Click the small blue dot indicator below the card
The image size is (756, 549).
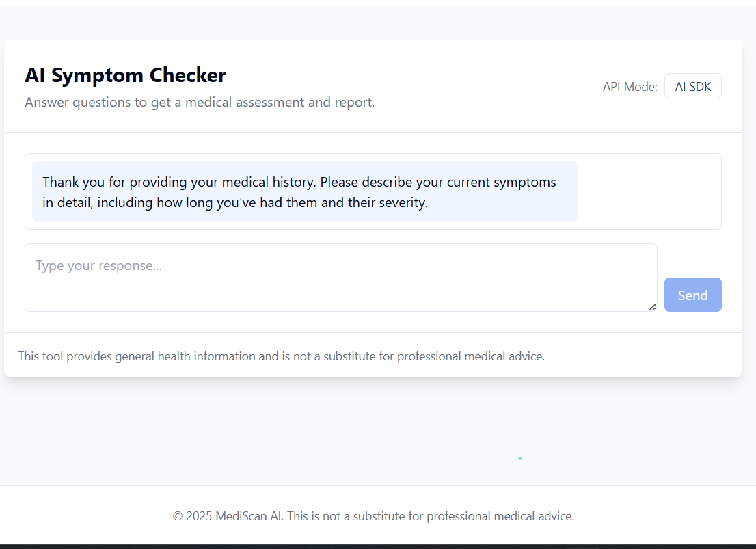click(x=519, y=458)
